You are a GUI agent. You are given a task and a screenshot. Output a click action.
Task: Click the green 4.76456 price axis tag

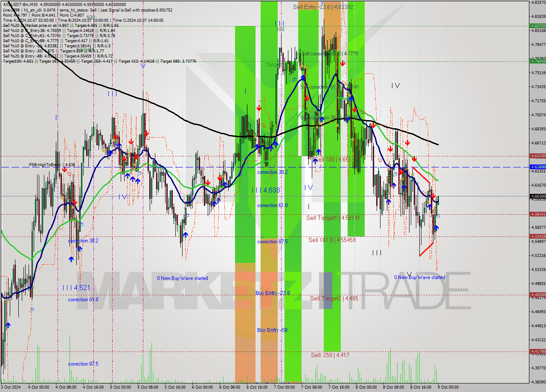click(538, 61)
